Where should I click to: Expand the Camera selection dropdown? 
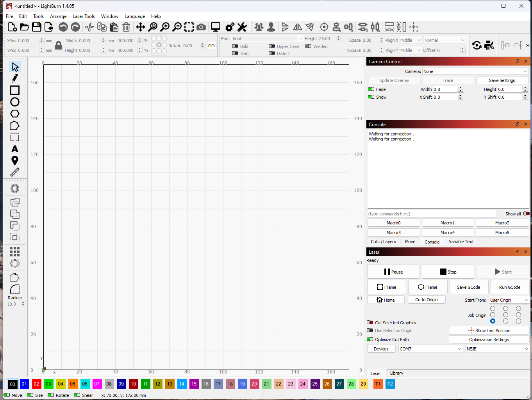pyautogui.click(x=475, y=71)
